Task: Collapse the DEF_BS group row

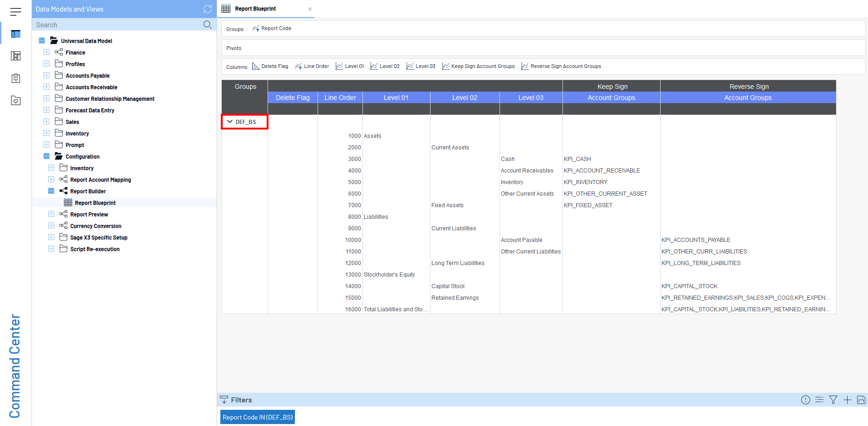Action: [x=230, y=122]
